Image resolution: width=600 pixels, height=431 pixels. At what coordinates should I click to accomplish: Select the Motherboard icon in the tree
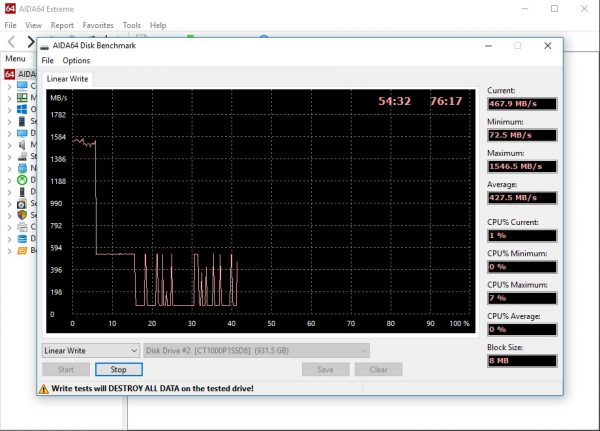tap(22, 98)
